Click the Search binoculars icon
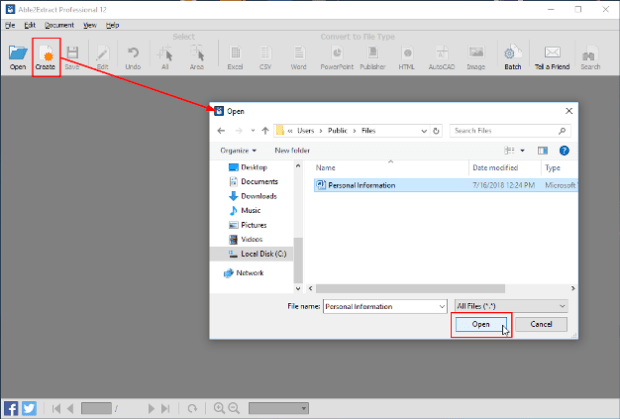 tap(590, 57)
